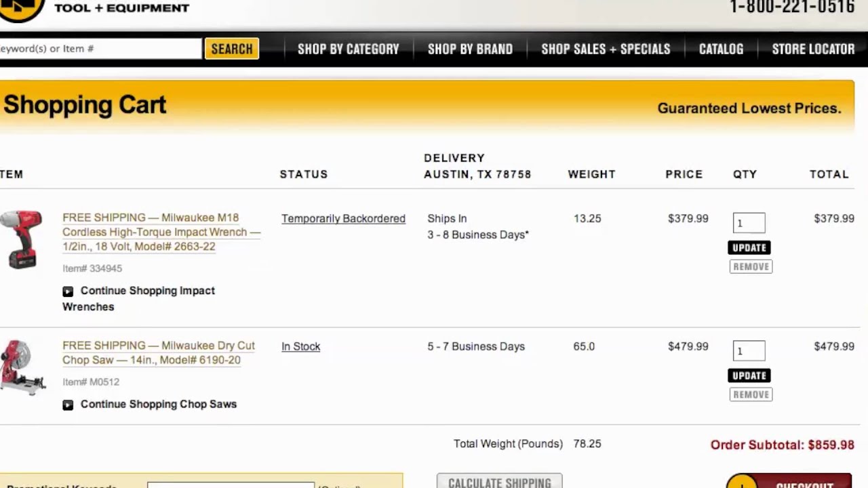Open the Milwaukee impact wrench product image
The image size is (868, 488).
pyautogui.click(x=21, y=240)
